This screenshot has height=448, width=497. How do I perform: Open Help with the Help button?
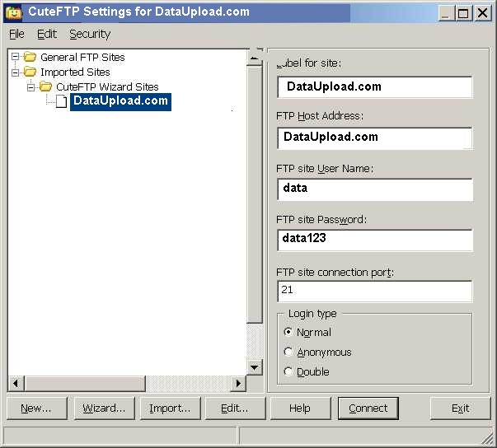coord(300,408)
